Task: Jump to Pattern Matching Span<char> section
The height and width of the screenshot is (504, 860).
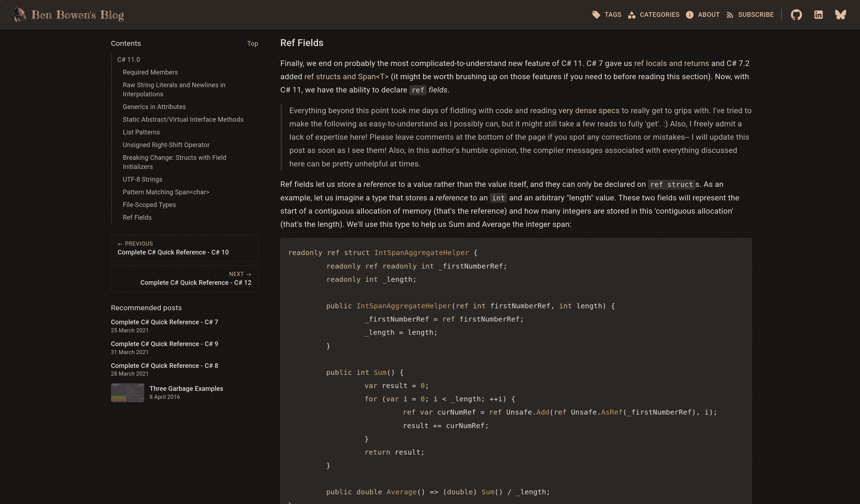Action: click(166, 192)
